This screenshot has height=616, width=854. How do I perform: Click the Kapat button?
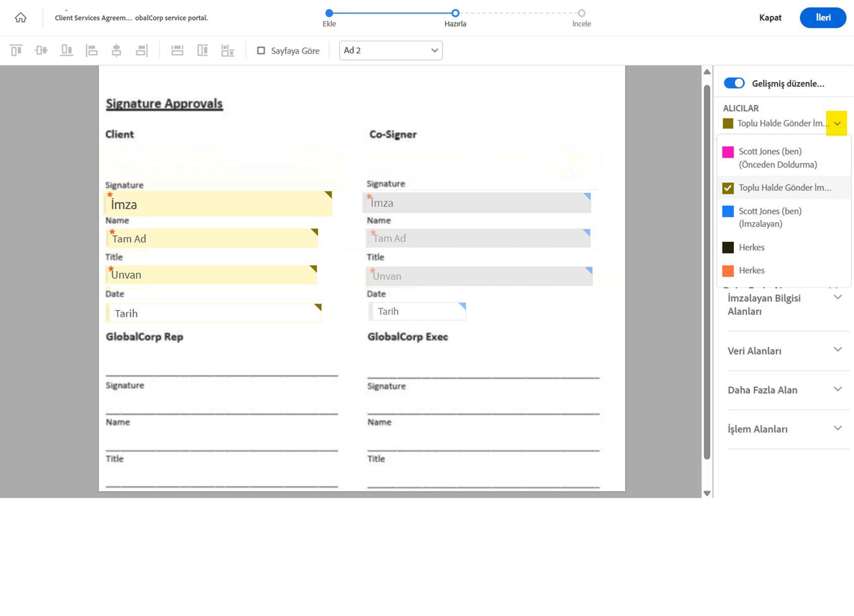pos(770,18)
